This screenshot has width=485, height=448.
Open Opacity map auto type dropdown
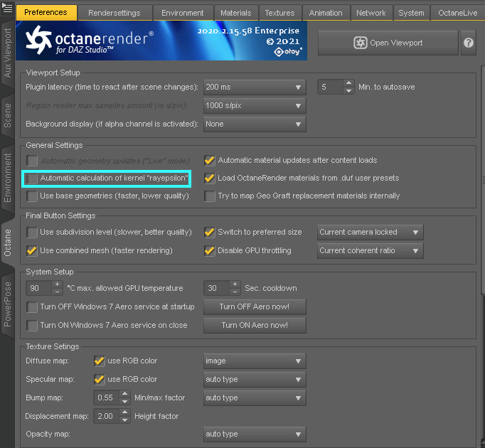[x=255, y=434]
